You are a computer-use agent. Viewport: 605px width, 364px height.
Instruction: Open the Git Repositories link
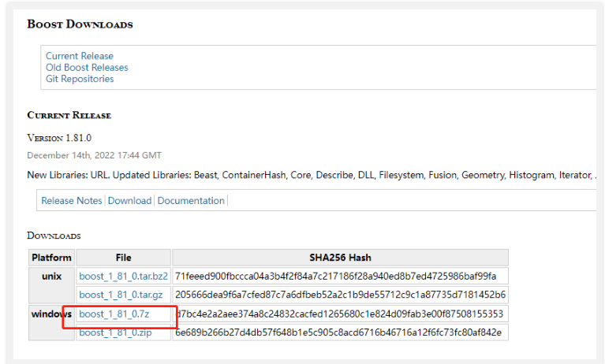(80, 79)
